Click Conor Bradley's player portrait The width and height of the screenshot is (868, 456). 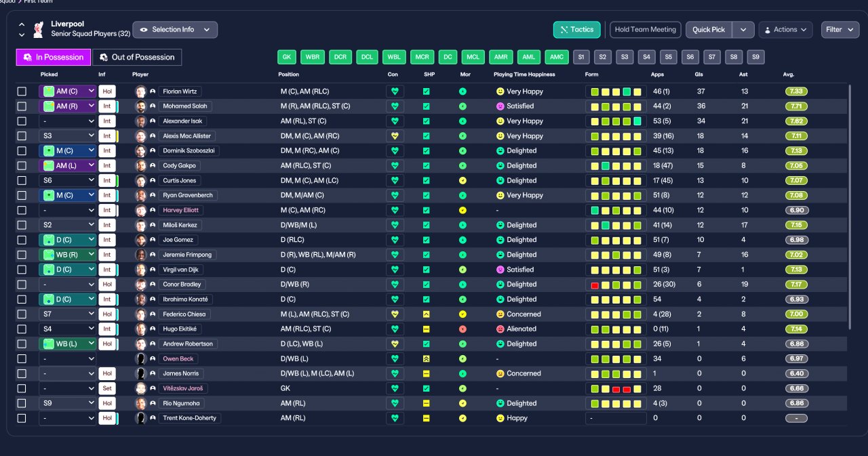[x=141, y=285]
